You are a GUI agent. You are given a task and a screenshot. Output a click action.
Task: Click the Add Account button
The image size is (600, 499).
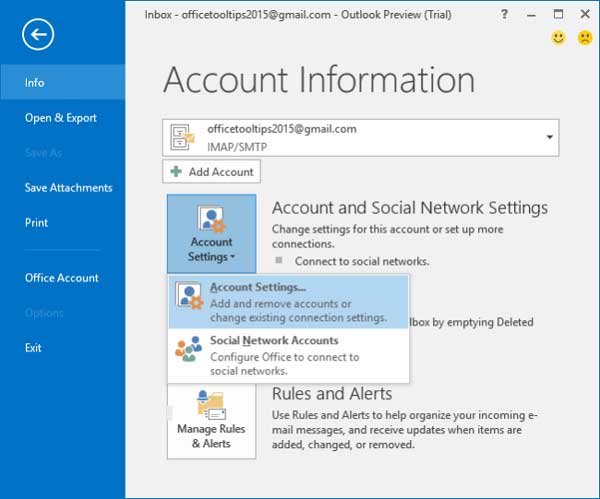tap(211, 171)
